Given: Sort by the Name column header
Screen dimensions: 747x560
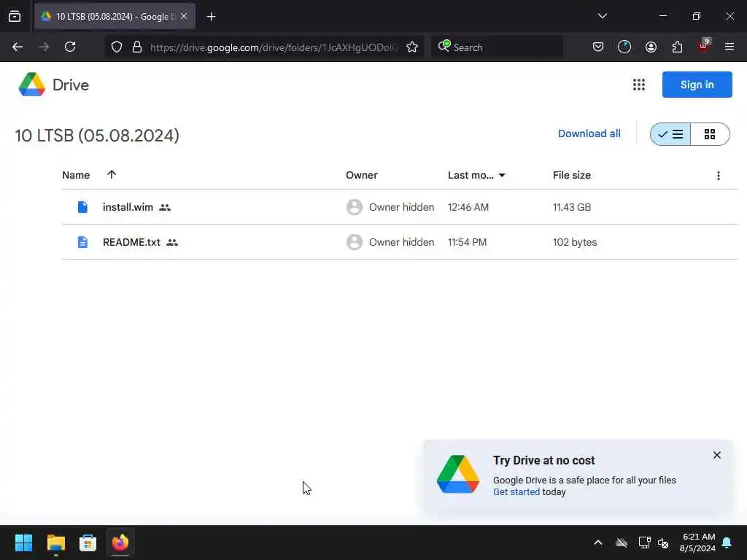Looking at the screenshot, I should 76,175.
